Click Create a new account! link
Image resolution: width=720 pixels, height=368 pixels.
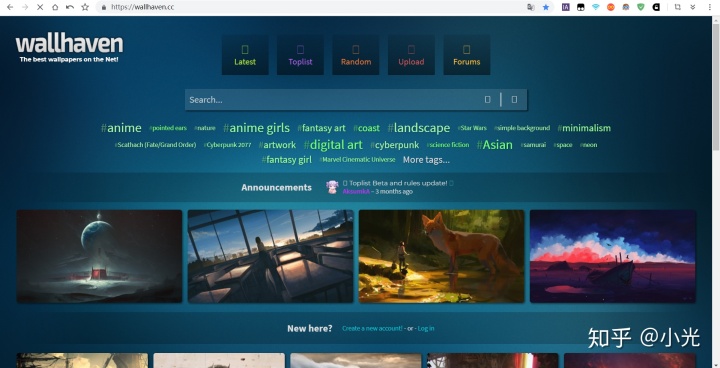[x=372, y=328]
